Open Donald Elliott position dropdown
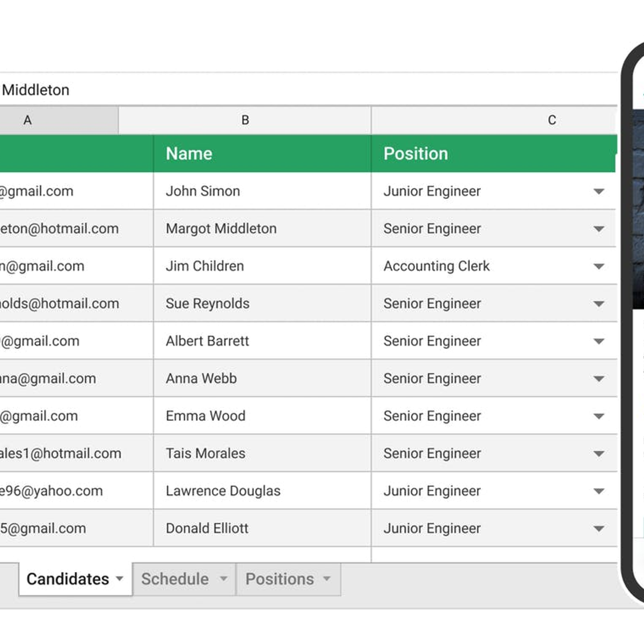The height and width of the screenshot is (644, 644). (x=599, y=529)
